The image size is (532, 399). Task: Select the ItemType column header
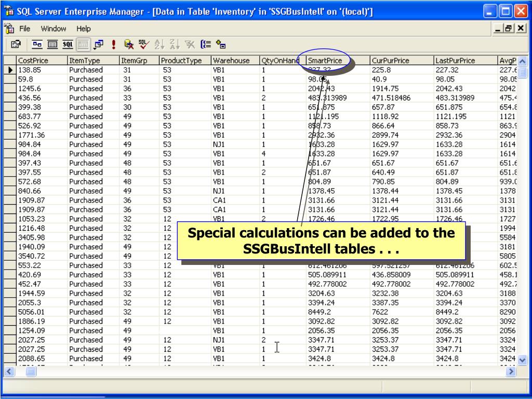pyautogui.click(x=94, y=60)
